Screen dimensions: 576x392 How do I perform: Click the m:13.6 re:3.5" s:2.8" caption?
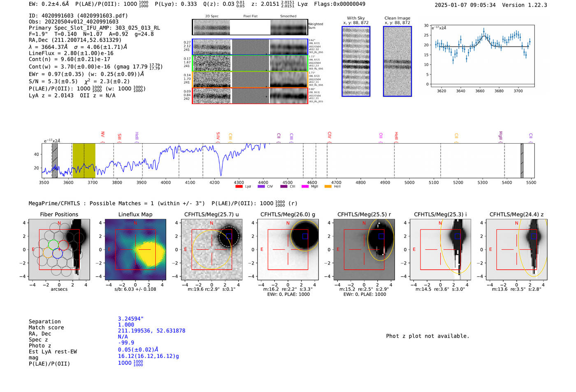[x=517, y=289]
